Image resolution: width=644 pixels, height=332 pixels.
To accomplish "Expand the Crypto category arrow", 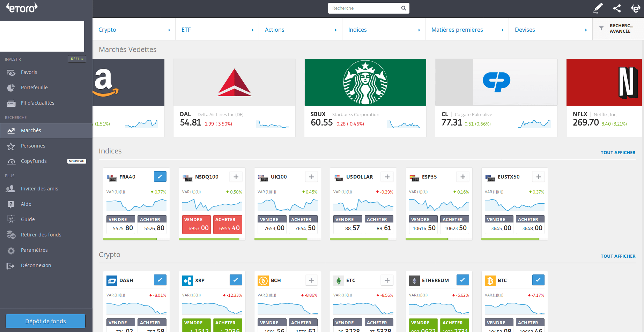I will point(169,30).
